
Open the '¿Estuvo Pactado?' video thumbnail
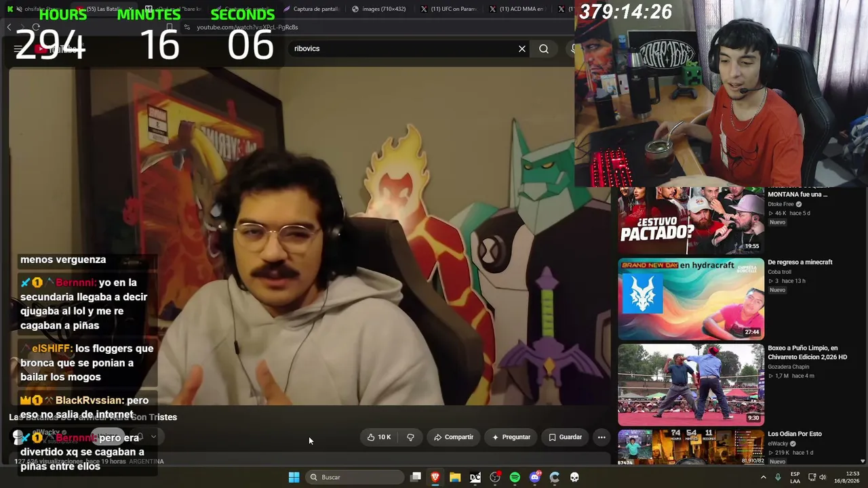point(691,220)
